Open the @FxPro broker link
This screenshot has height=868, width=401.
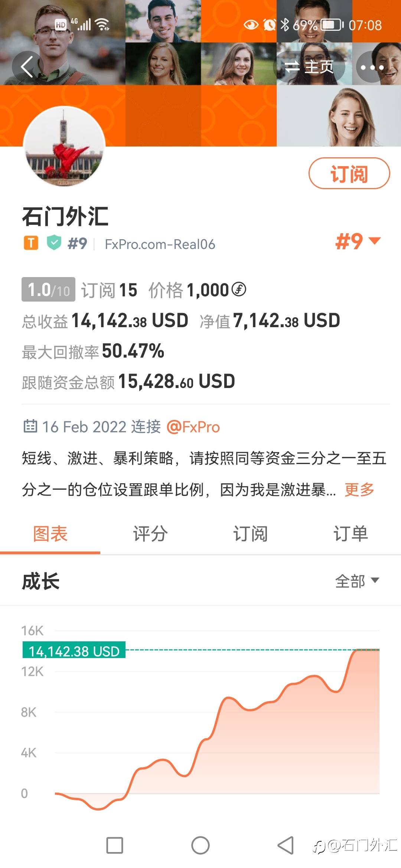193,427
